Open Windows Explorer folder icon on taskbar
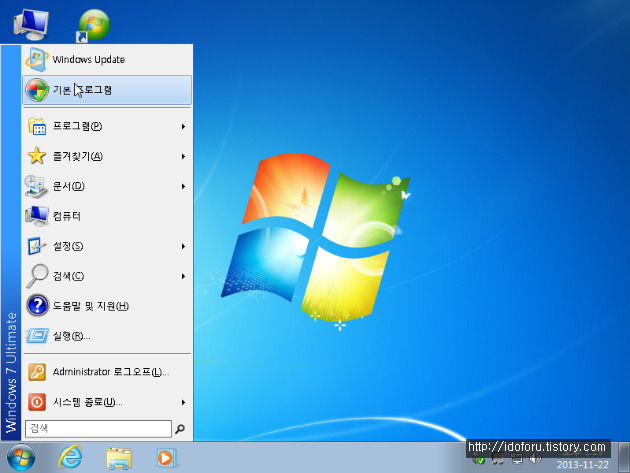 click(119, 458)
